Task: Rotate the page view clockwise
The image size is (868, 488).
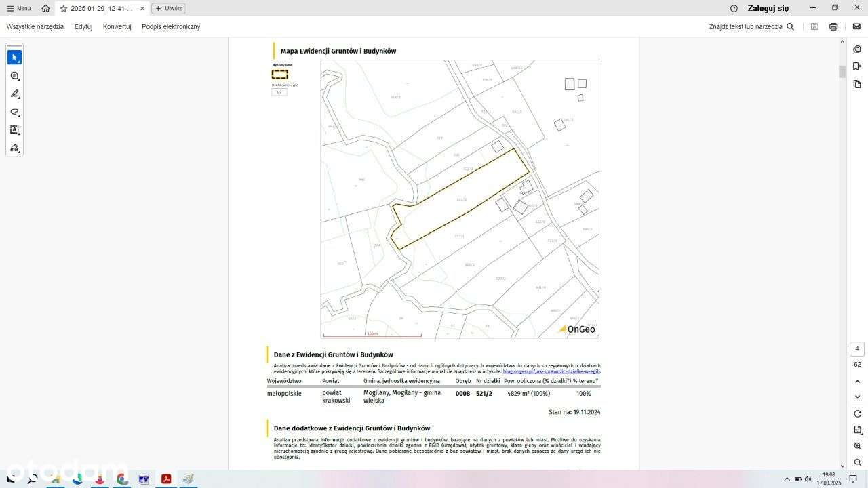Action: [x=857, y=413]
